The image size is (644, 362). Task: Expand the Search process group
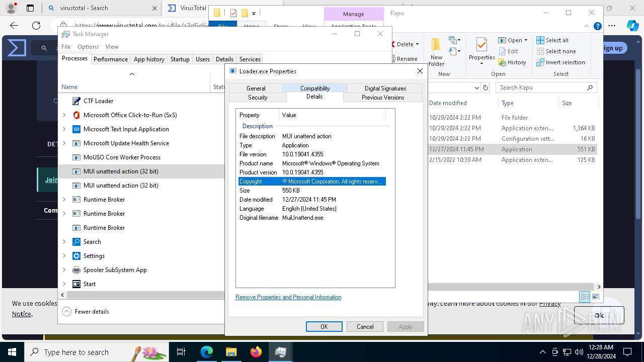(64, 242)
